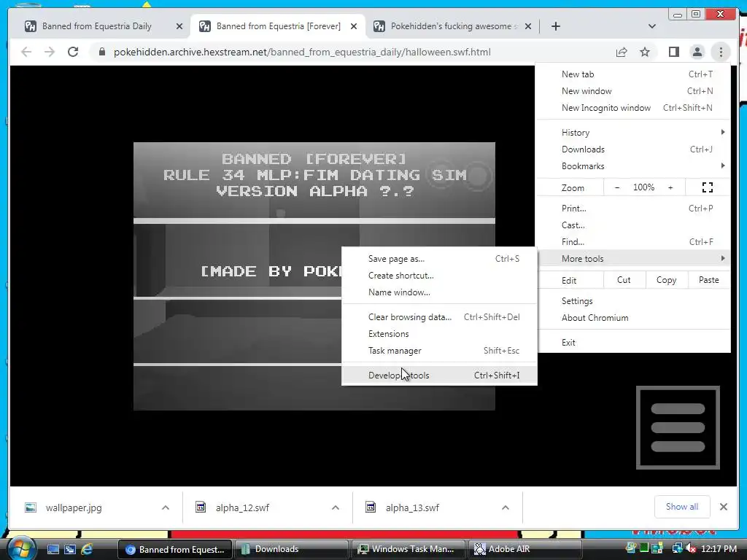
Task: Open Clear browsing data...
Action: (439, 316)
